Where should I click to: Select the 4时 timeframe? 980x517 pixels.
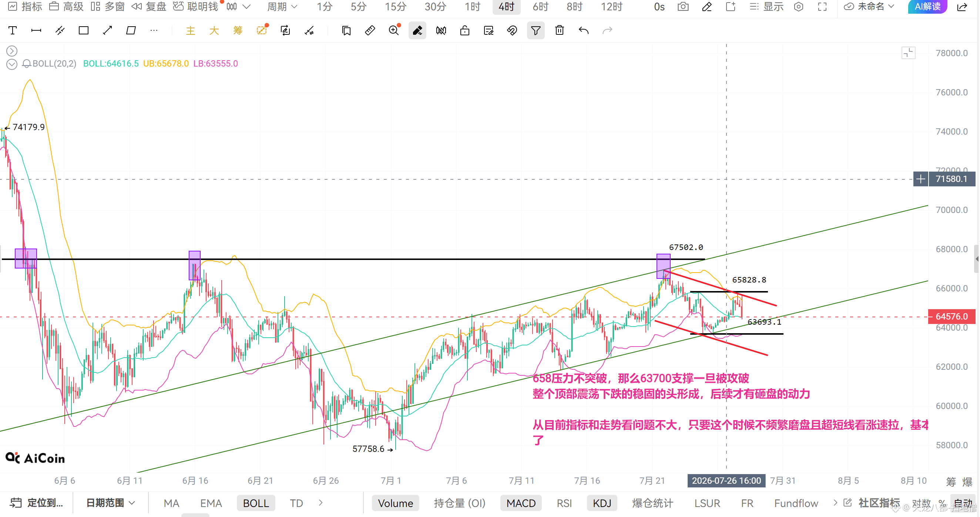[x=506, y=7]
